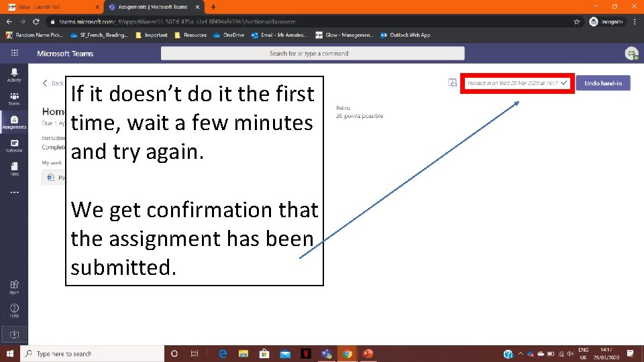Select the Assignments sidebar icon

pos(14,122)
